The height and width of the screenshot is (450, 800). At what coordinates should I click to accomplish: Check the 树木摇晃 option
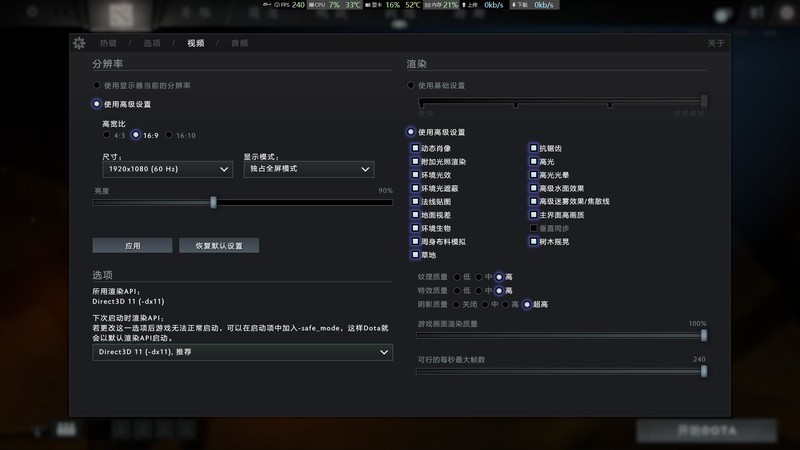[x=534, y=241]
